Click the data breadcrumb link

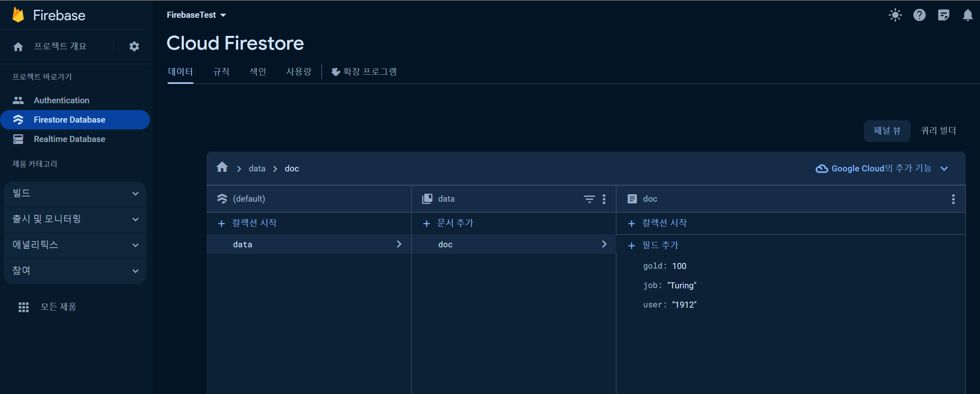tap(257, 169)
